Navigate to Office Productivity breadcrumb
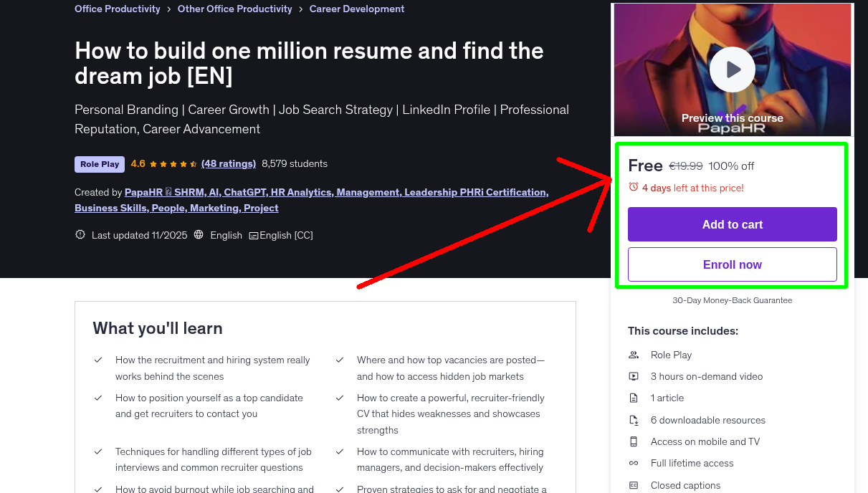Image resolution: width=868 pixels, height=493 pixels. click(x=117, y=9)
